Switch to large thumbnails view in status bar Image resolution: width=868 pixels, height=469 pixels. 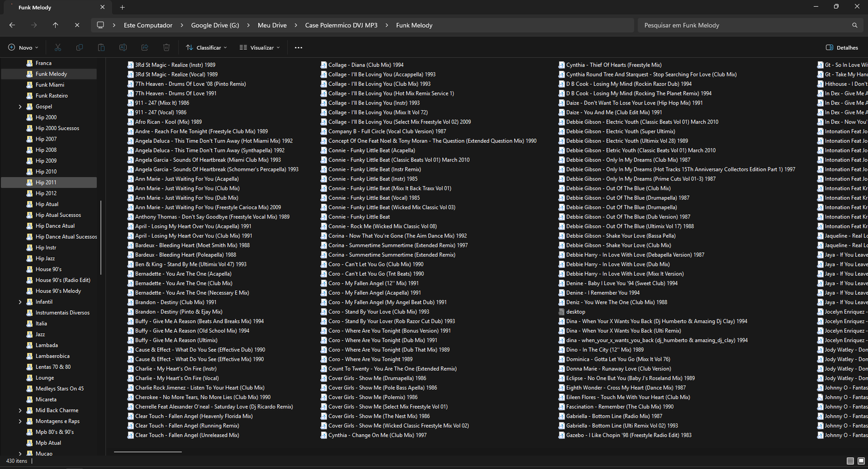click(861, 461)
